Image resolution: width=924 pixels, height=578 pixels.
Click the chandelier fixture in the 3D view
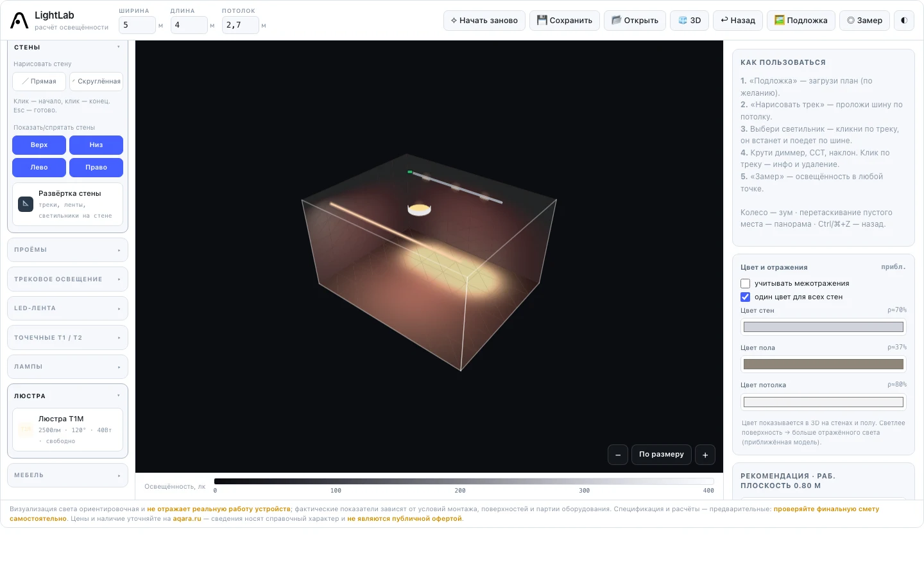pyautogui.click(x=419, y=209)
